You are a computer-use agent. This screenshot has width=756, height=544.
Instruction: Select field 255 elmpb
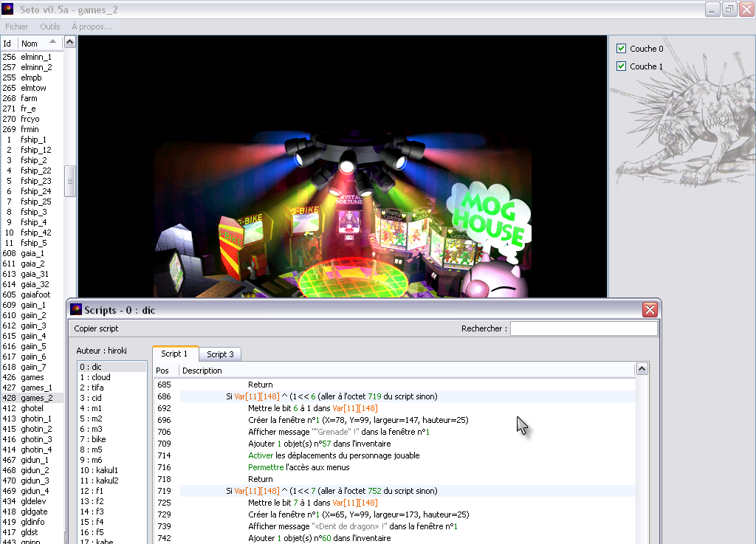point(32,78)
